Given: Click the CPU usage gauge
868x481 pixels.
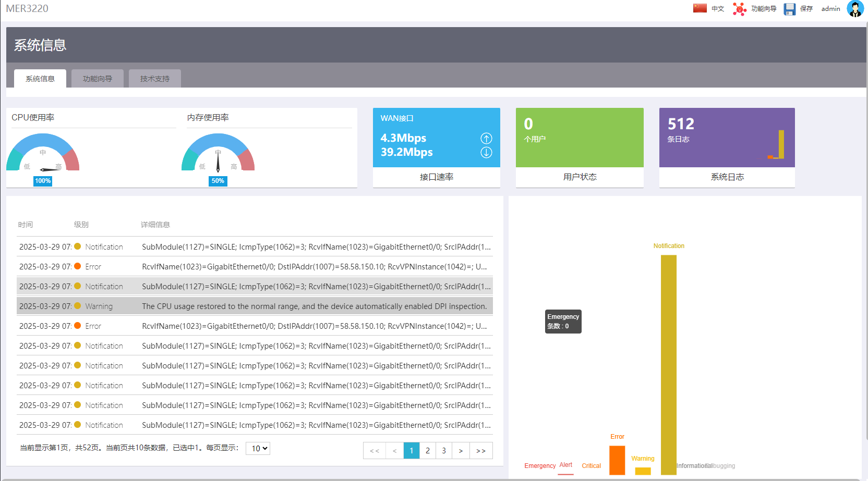Looking at the screenshot, I should click(43, 153).
